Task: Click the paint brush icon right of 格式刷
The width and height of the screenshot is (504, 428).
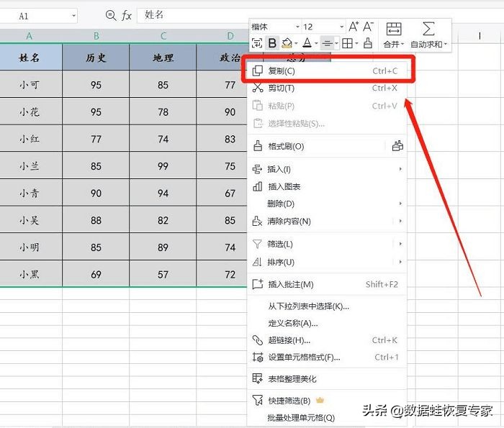Action: tap(397, 146)
